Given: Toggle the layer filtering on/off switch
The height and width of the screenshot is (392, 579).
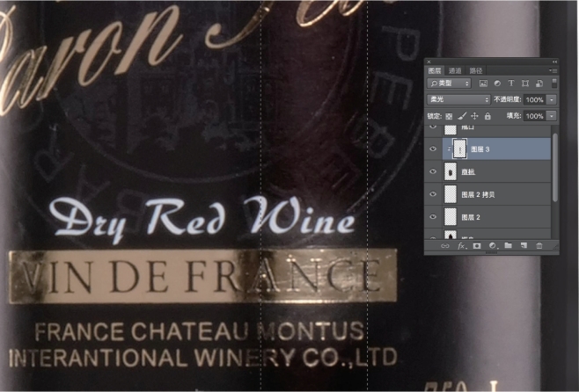Looking at the screenshot, I should (x=553, y=83).
